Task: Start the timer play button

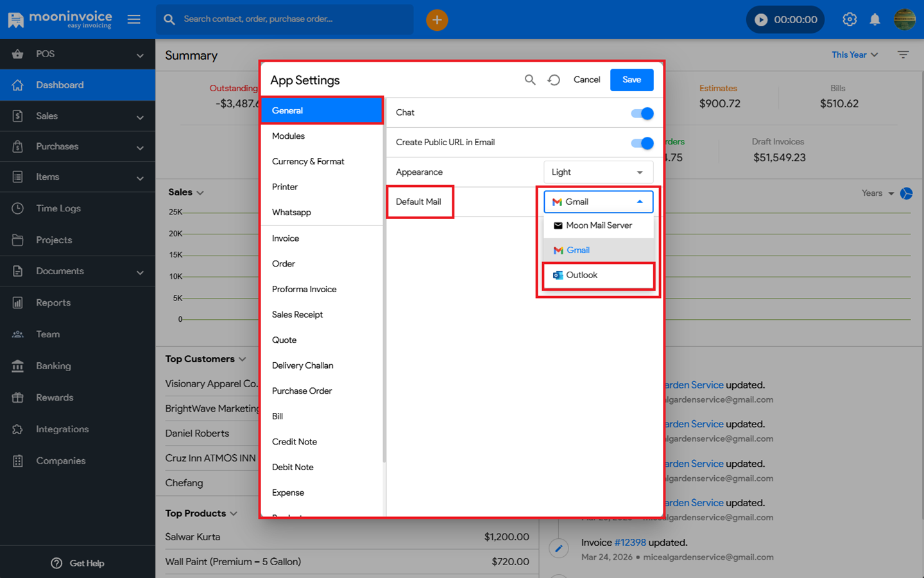Action: (761, 20)
